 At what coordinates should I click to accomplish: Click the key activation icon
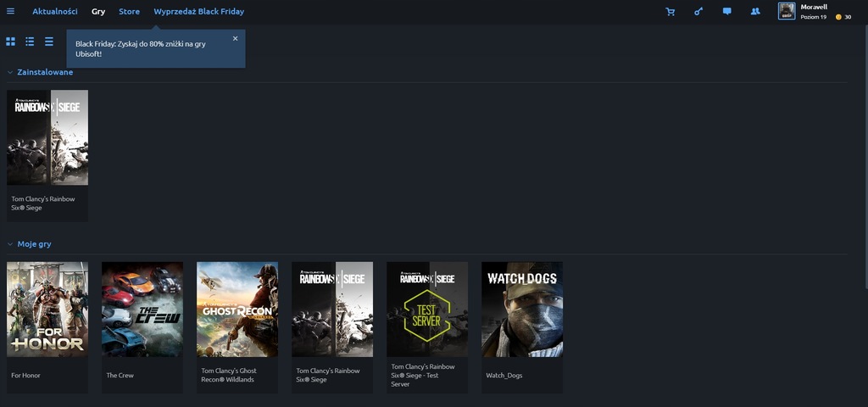[x=698, y=12]
